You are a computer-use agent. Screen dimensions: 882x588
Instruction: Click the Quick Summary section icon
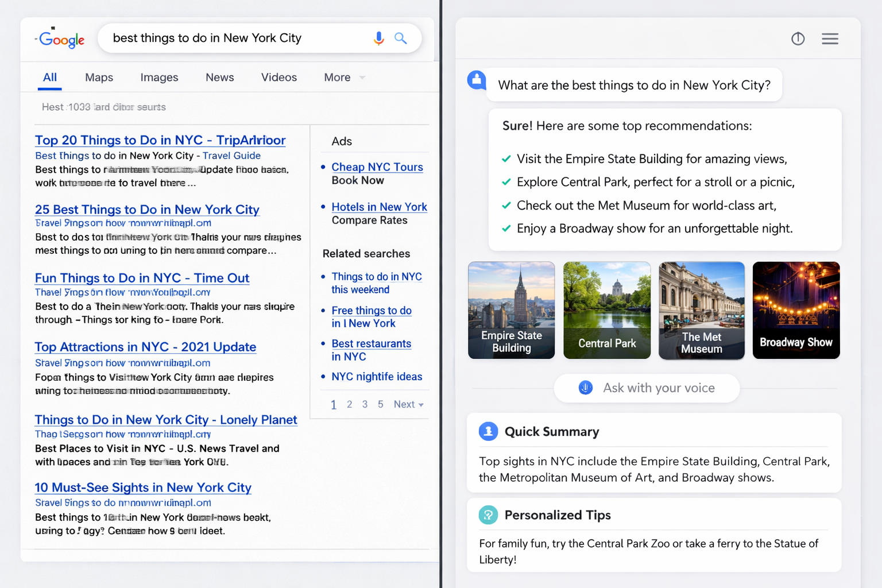point(488,431)
